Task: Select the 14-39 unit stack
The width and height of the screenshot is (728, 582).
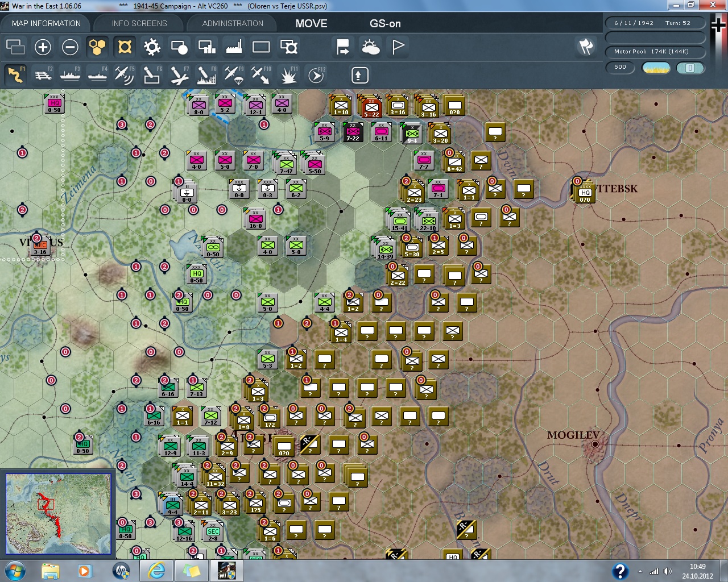Action: pyautogui.click(x=384, y=248)
